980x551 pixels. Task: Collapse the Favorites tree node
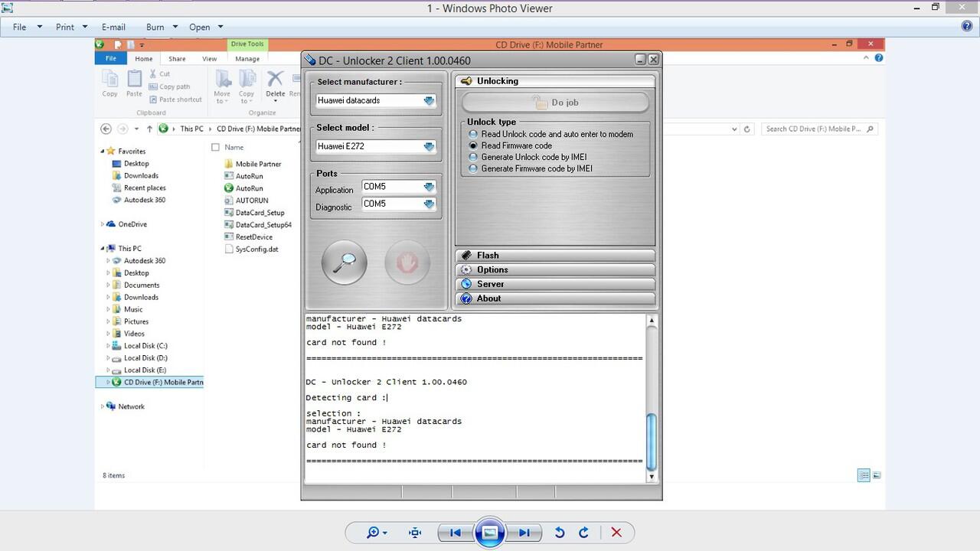[103, 152]
